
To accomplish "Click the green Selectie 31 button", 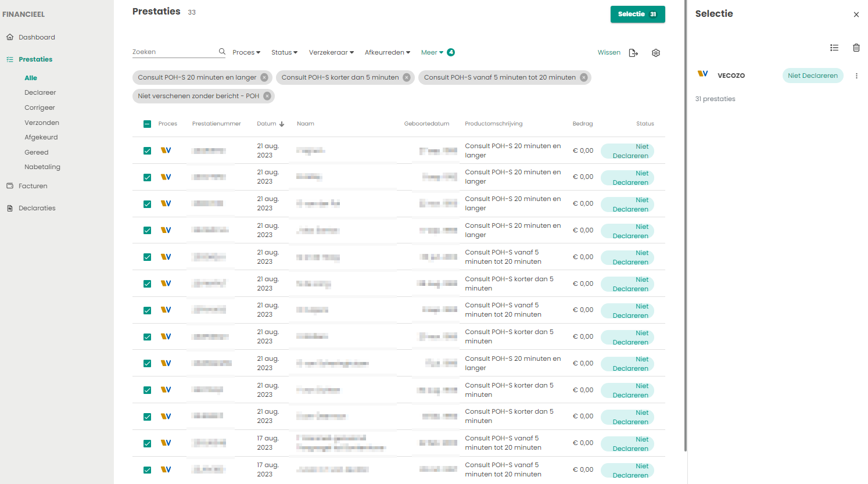I will pos(637,14).
